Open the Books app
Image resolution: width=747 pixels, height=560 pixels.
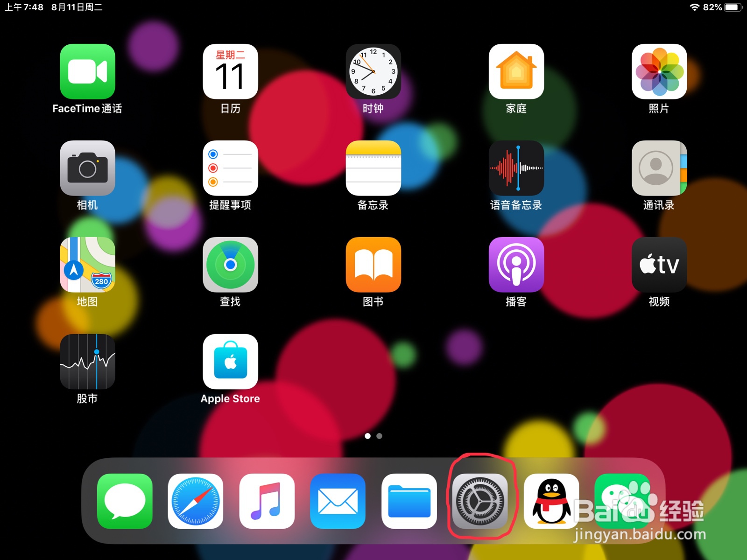coord(373,265)
